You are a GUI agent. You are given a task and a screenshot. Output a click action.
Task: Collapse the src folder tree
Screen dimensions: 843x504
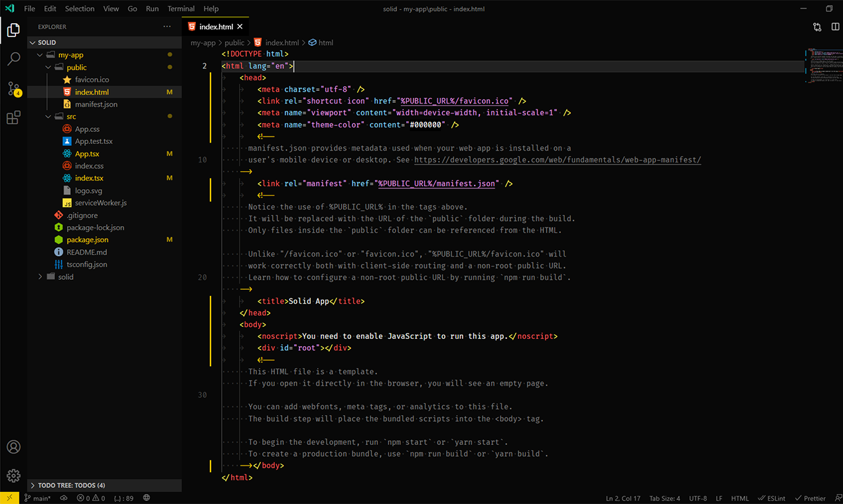click(x=48, y=116)
